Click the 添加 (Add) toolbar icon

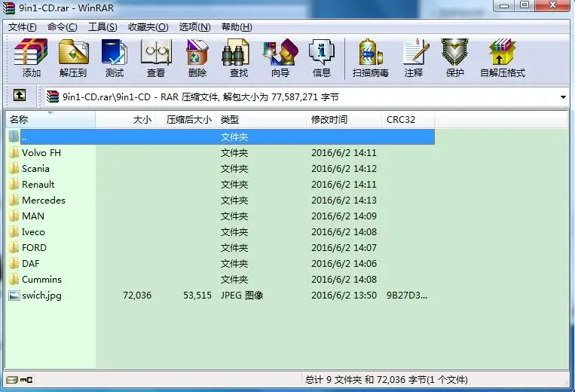[x=31, y=58]
